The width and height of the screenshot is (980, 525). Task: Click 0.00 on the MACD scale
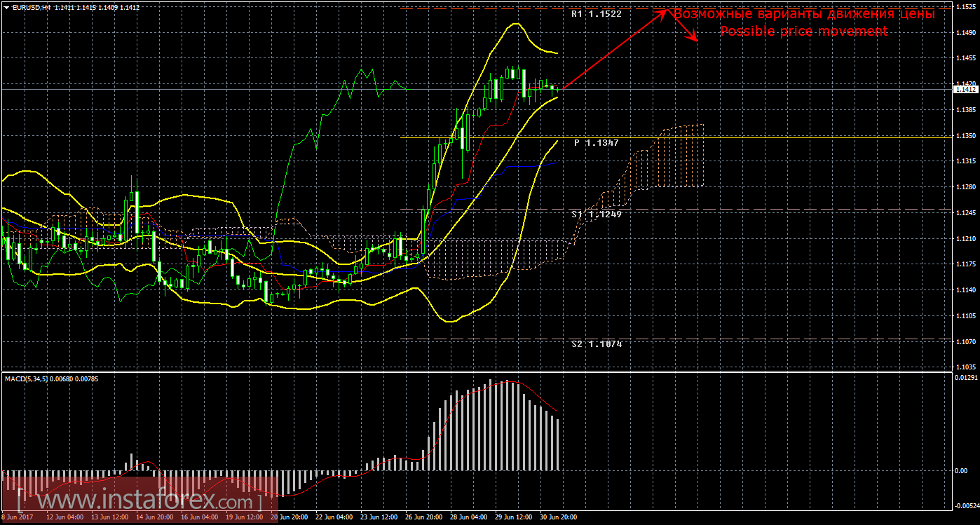pyautogui.click(x=961, y=470)
